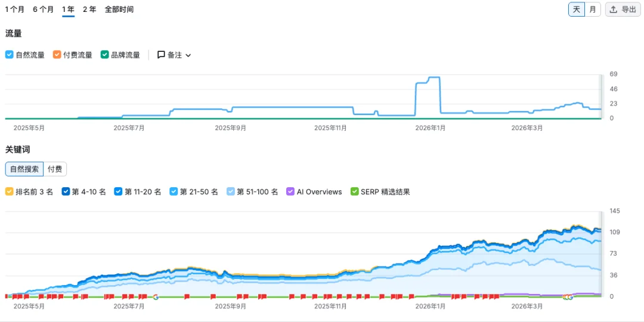The width and height of the screenshot is (644, 322).
Task: Toggle the 第 51-100 名 checkbox
Action: click(x=231, y=191)
